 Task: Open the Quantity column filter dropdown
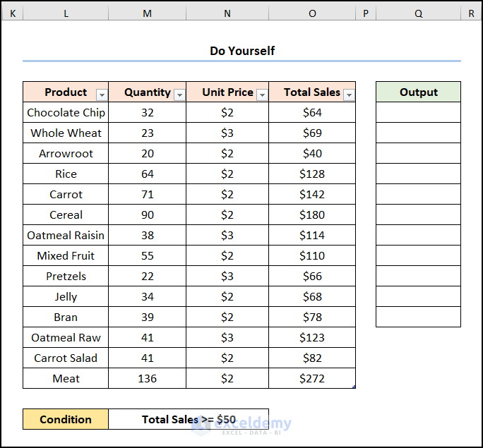[x=179, y=95]
